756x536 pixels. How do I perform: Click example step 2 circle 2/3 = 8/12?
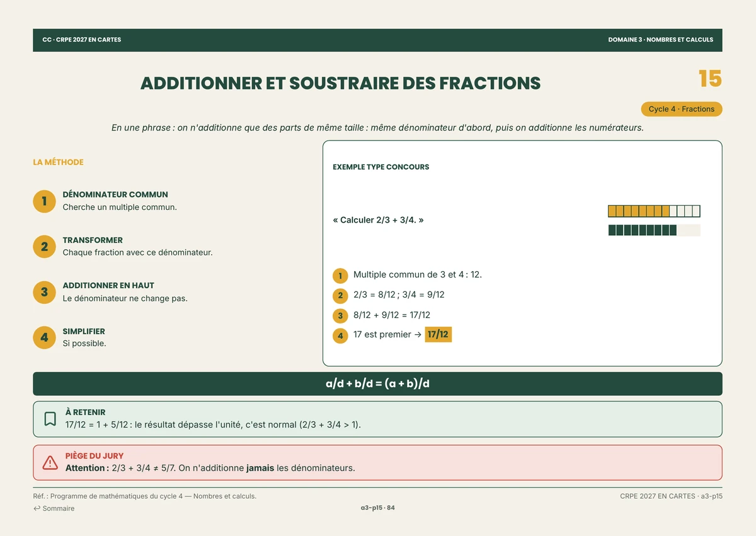(340, 295)
